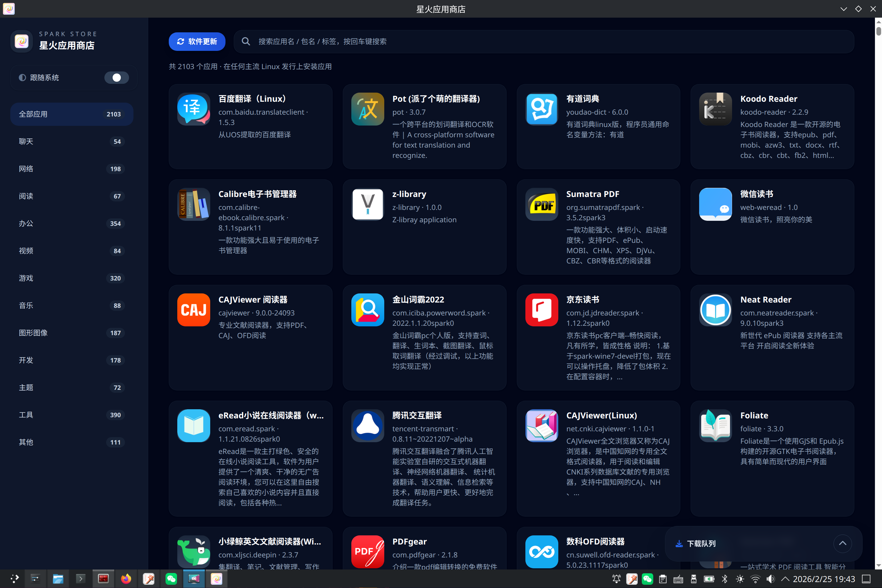Image resolution: width=882 pixels, height=588 pixels.
Task: Open WeChat from the taskbar
Action: click(171, 579)
